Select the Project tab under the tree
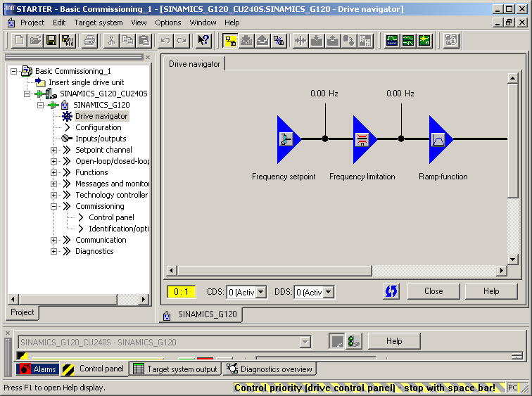Image resolution: width=532 pixels, height=396 pixels. (23, 312)
